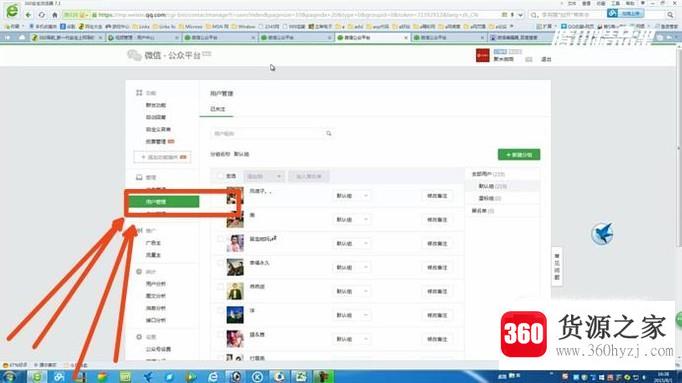The image size is (682, 383).
Task: Select the green 用户管理 sidebar item
Action: click(x=164, y=202)
